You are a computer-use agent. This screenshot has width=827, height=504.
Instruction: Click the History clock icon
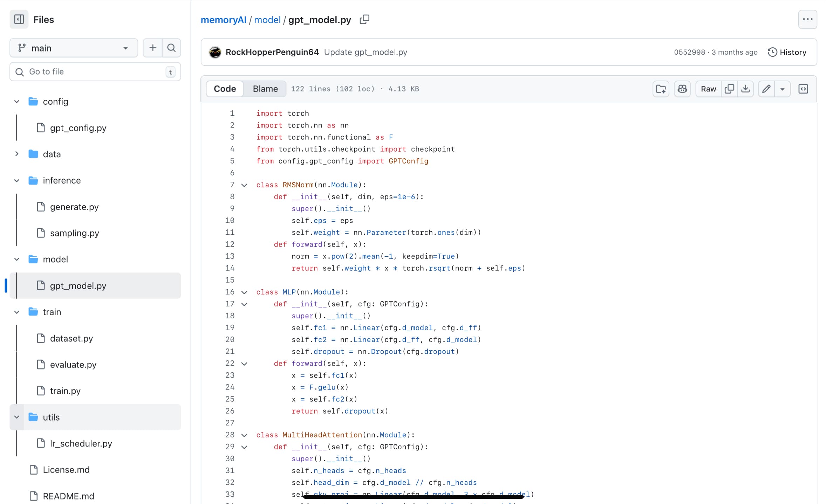coord(772,52)
